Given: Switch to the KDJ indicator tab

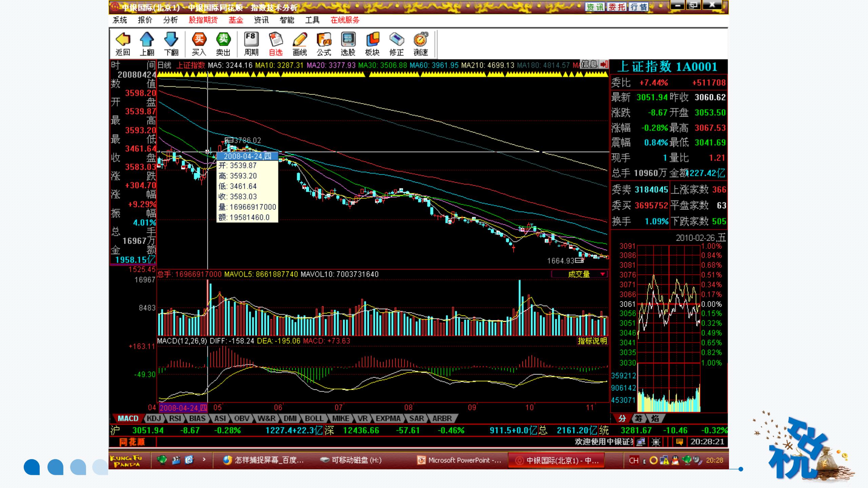Looking at the screenshot, I should [154, 419].
